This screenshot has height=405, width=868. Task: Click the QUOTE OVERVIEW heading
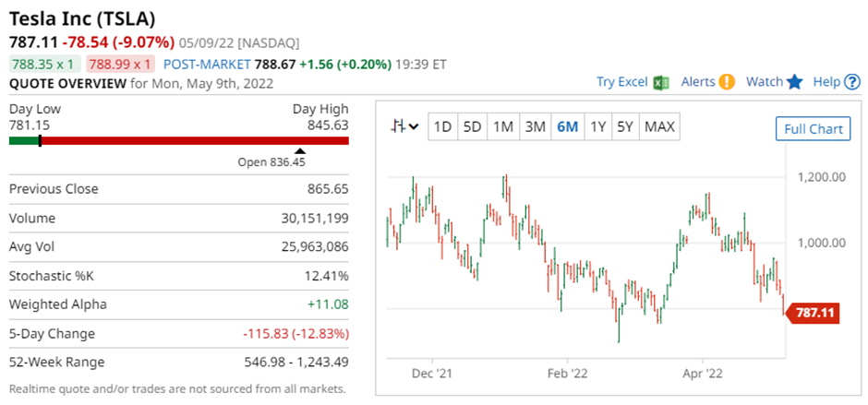tap(67, 84)
